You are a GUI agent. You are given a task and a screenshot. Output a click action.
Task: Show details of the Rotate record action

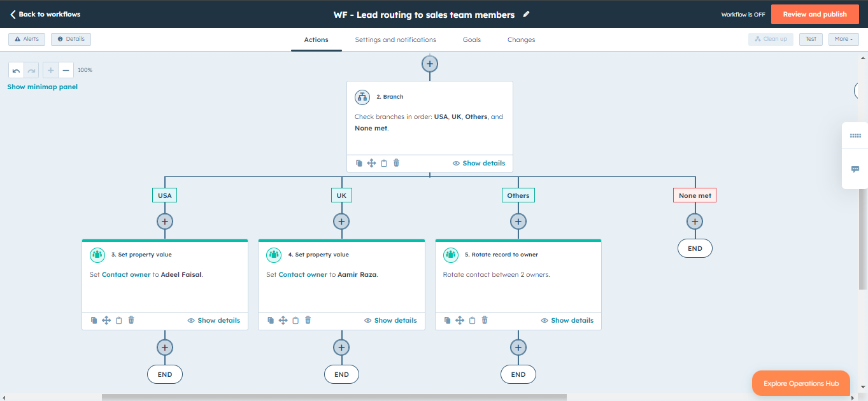pos(567,320)
